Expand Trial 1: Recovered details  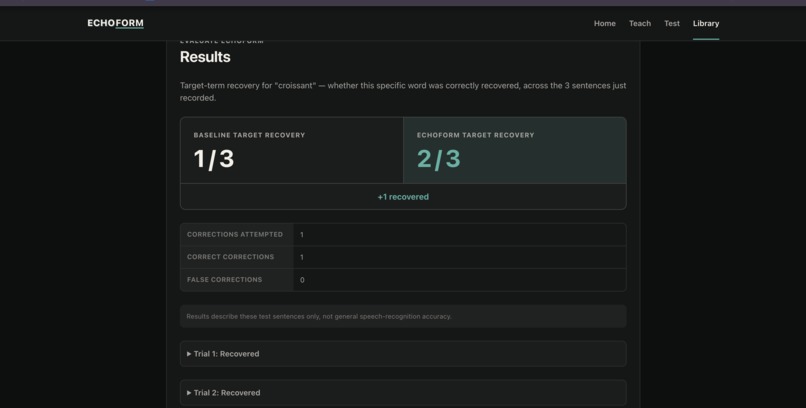point(403,354)
